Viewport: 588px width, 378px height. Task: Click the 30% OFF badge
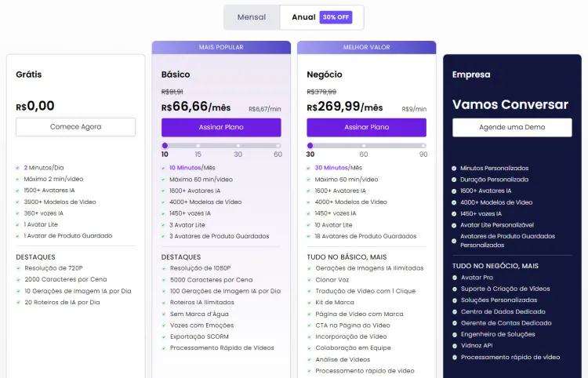point(336,17)
